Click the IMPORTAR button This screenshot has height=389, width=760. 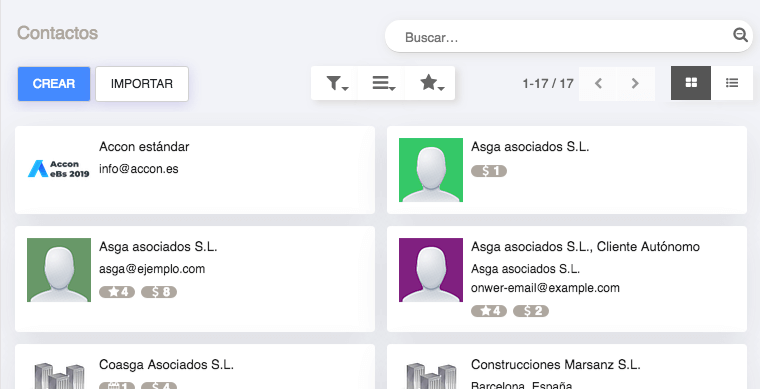[142, 84]
